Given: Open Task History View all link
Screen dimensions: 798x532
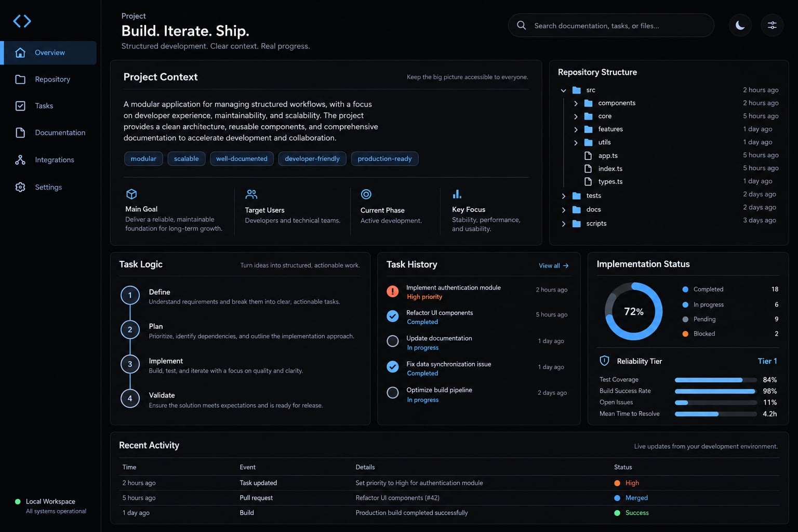Looking at the screenshot, I should coord(553,265).
